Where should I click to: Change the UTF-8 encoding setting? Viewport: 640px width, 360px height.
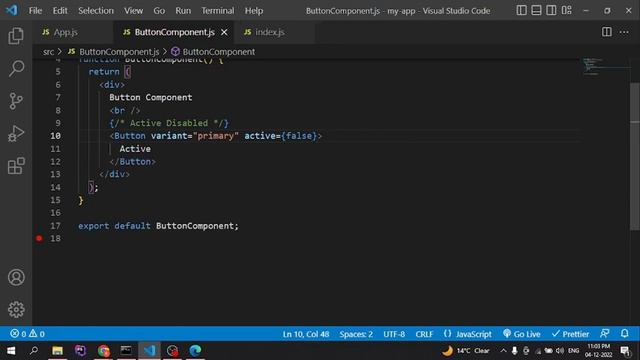tap(394, 334)
